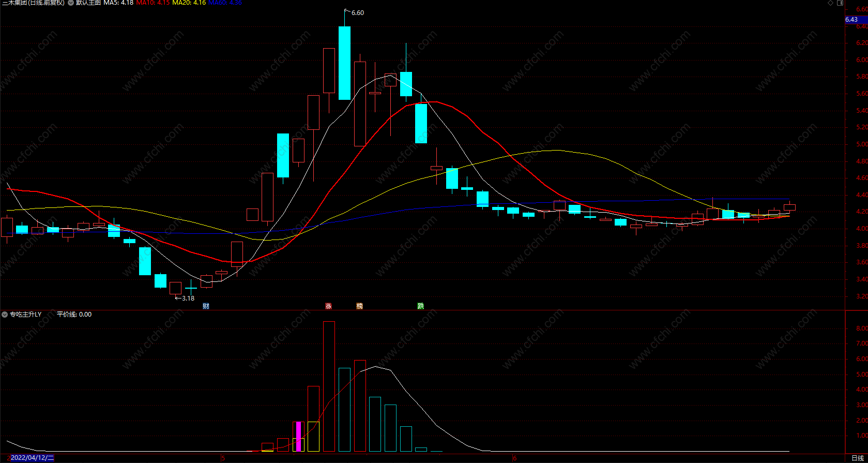The height and width of the screenshot is (463, 868).
Task: Select the MA20: 4.16 legend value
Action: click(x=189, y=3)
